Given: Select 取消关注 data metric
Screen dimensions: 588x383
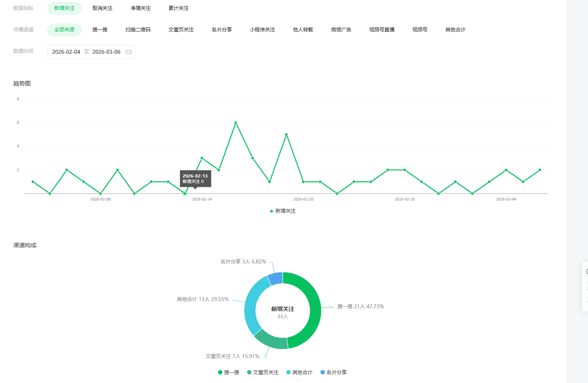Looking at the screenshot, I should (102, 8).
